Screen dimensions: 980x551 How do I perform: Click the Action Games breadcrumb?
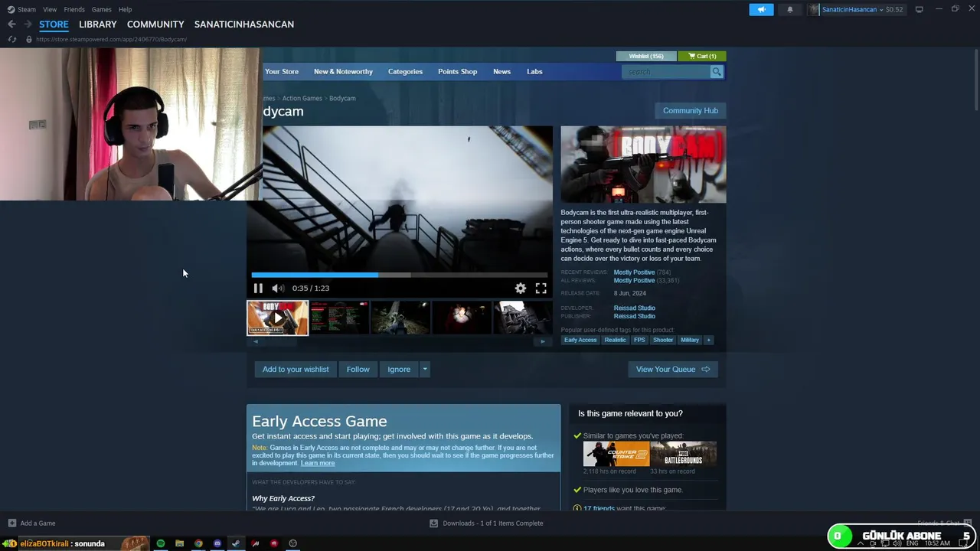tap(302, 99)
